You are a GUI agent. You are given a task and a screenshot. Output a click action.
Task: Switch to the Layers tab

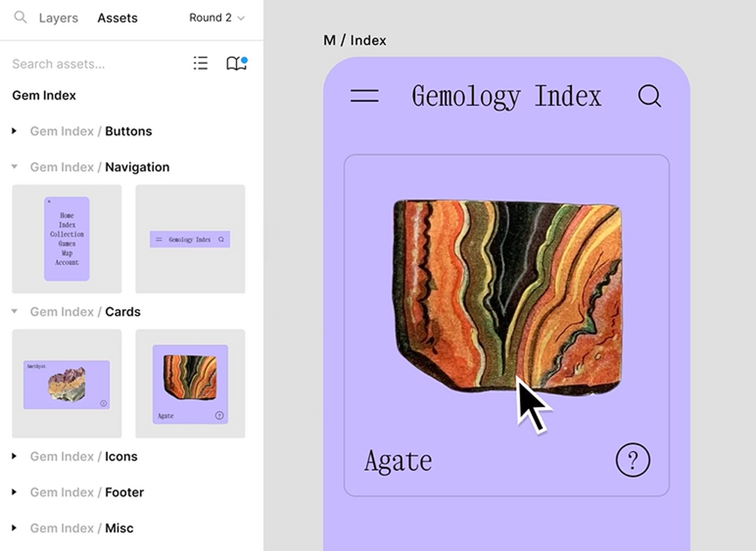tap(59, 18)
